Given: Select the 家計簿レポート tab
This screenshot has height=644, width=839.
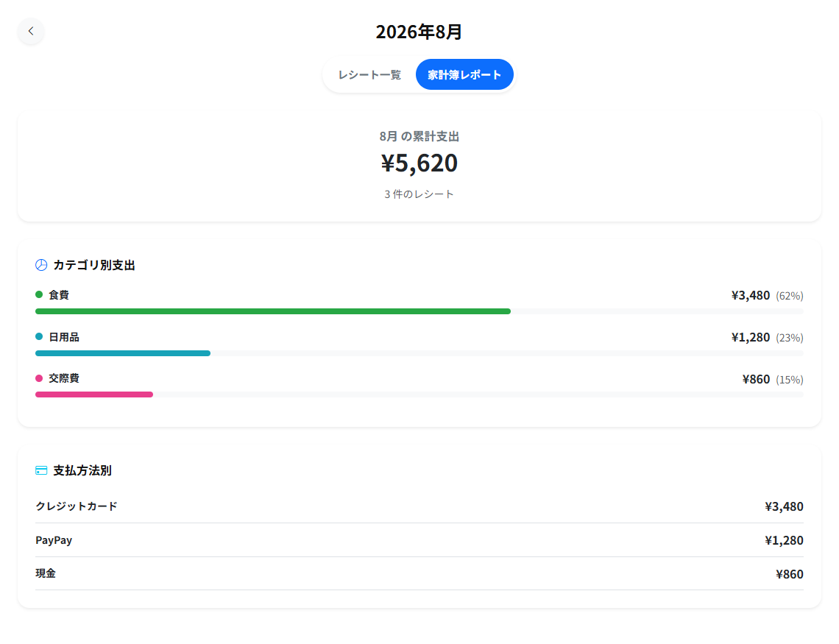Looking at the screenshot, I should pyautogui.click(x=464, y=75).
